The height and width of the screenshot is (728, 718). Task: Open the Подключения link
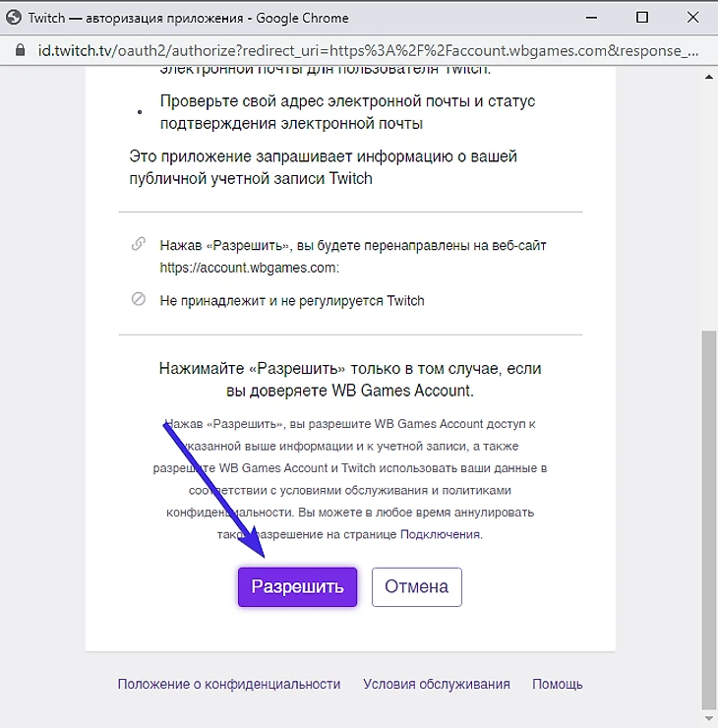(440, 534)
